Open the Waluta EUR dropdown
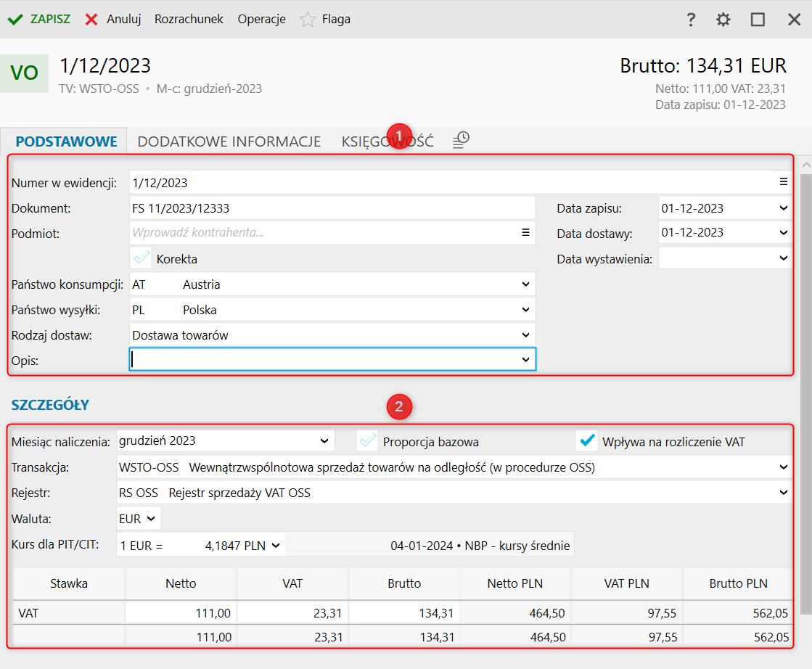The height and width of the screenshot is (669, 812). tap(150, 519)
